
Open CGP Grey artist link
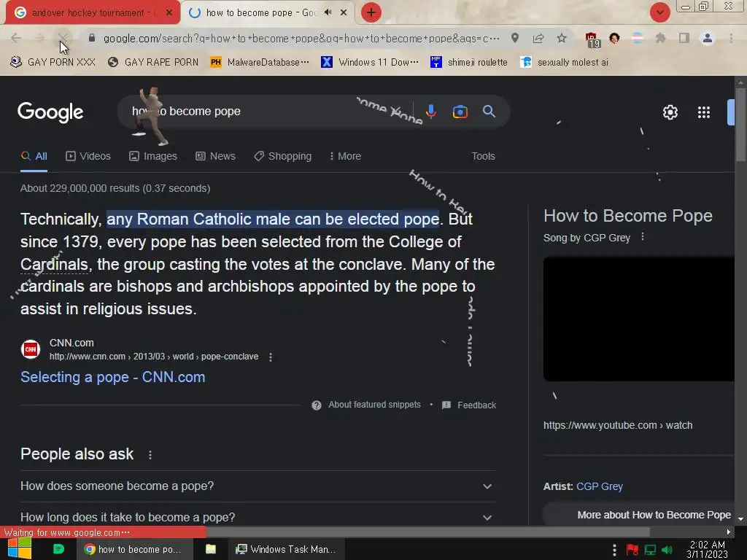(x=600, y=486)
